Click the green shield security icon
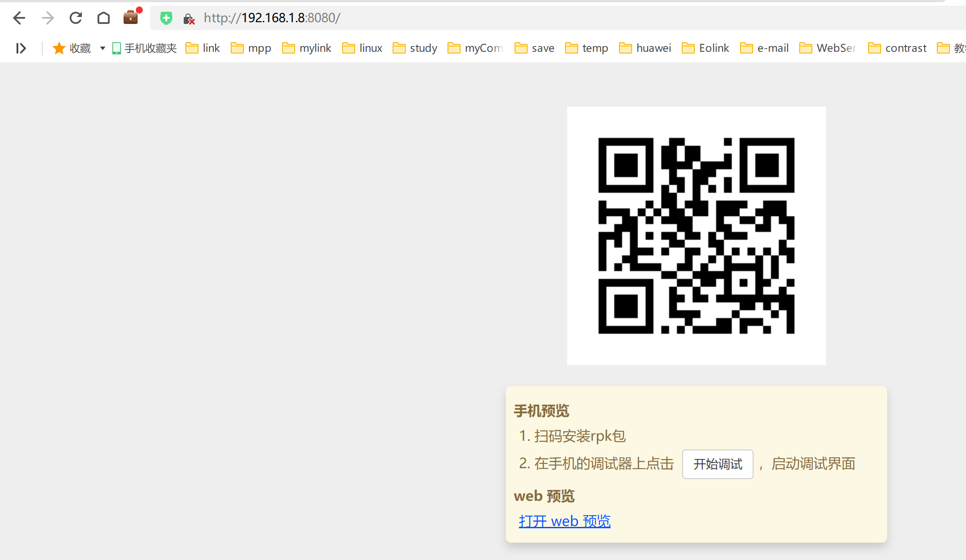This screenshot has width=966, height=560. click(x=166, y=18)
